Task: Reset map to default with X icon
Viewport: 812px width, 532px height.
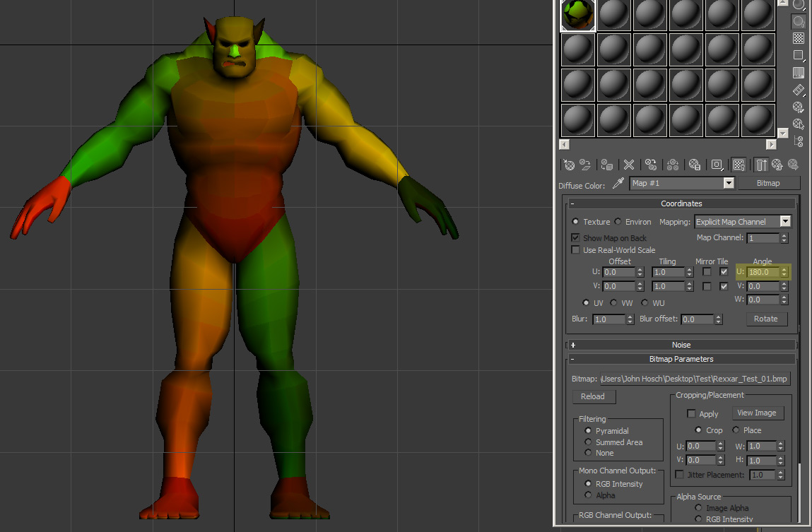Action: 629,165
